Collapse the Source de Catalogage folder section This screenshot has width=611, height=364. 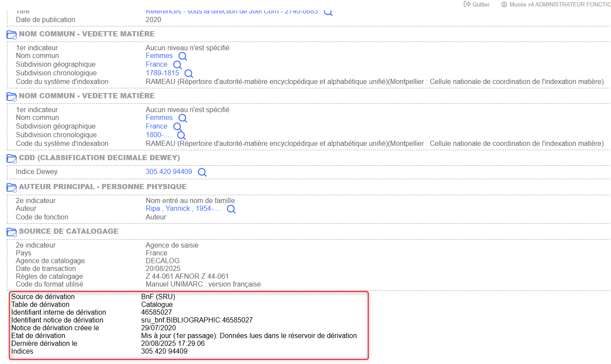pyautogui.click(x=12, y=232)
